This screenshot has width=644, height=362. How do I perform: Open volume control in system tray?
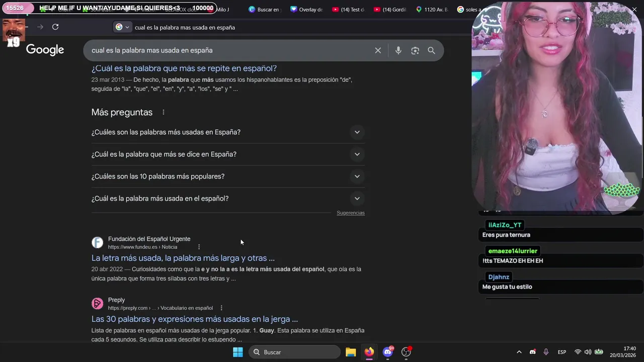588,352
